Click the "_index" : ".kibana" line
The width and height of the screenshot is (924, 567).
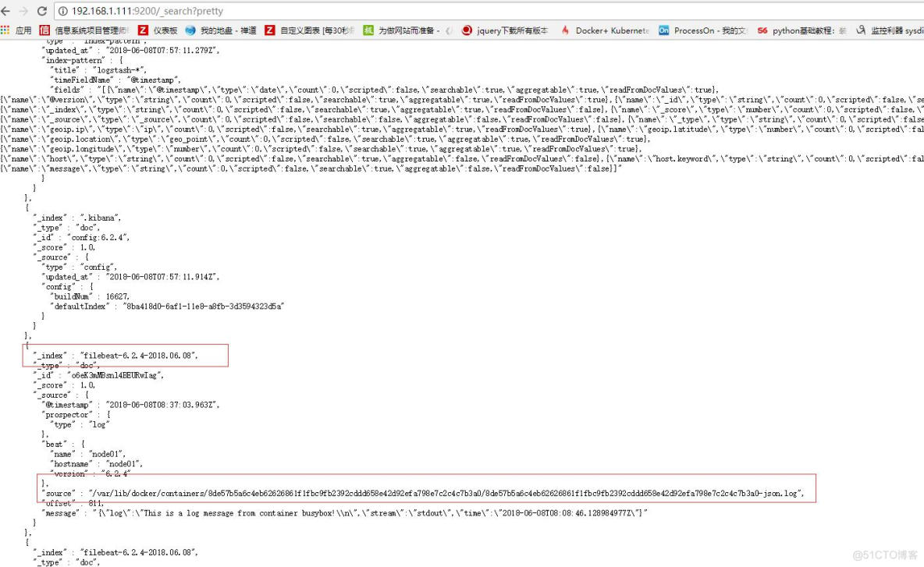pos(77,218)
